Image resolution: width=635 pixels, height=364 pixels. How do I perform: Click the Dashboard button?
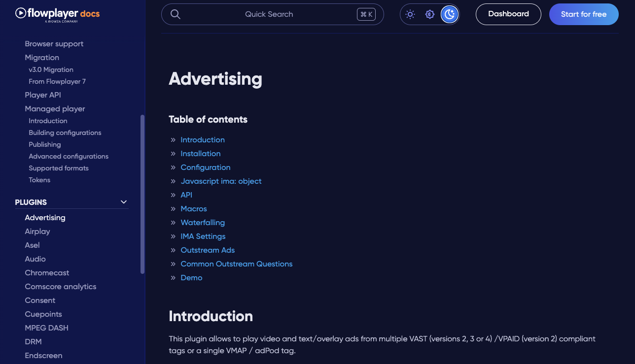(508, 14)
